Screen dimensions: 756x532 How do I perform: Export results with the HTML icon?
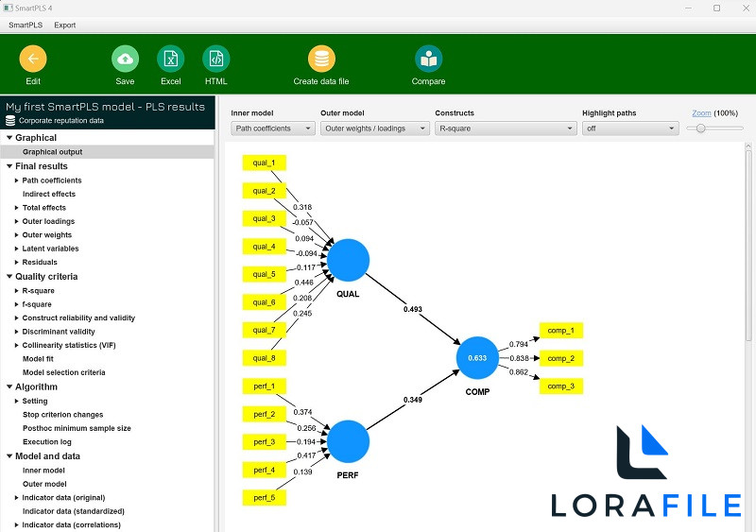216,59
